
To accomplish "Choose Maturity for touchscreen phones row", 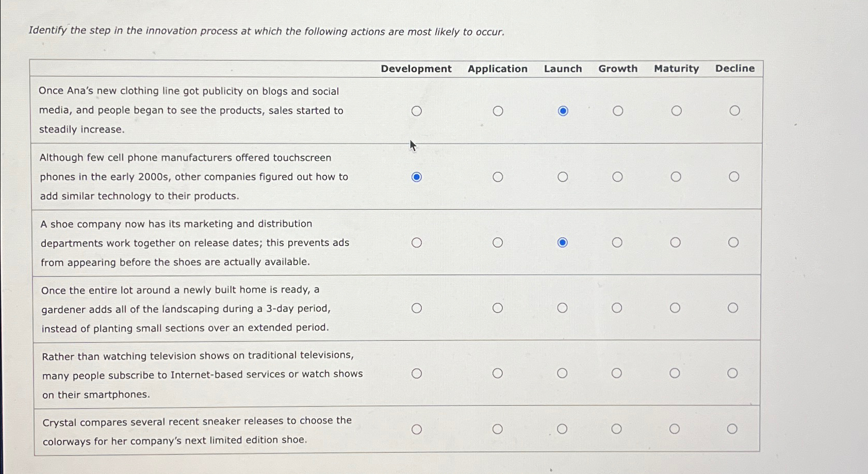I will [676, 177].
